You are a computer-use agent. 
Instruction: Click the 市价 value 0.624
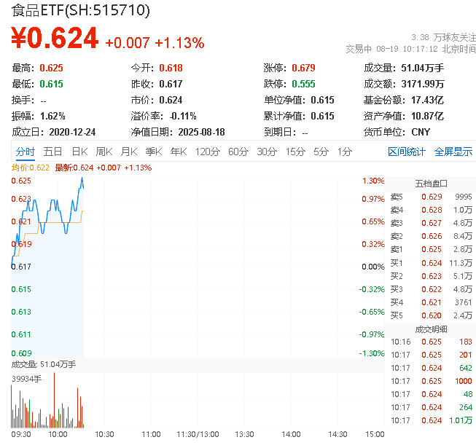[x=171, y=100]
